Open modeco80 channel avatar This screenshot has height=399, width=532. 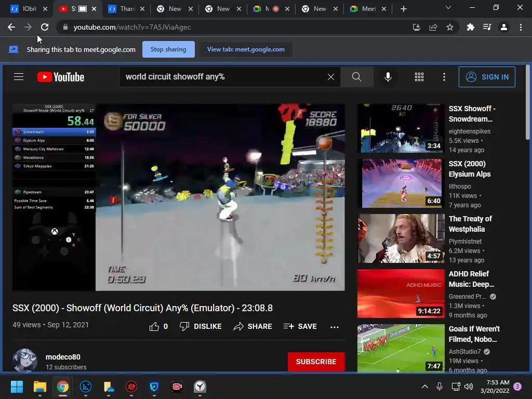tap(25, 361)
